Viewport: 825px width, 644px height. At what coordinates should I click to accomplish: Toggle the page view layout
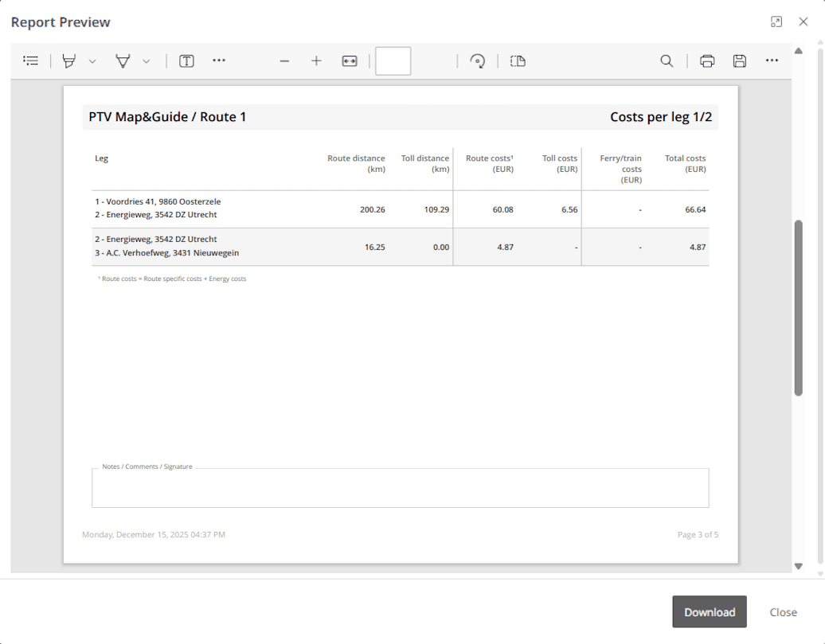point(518,60)
